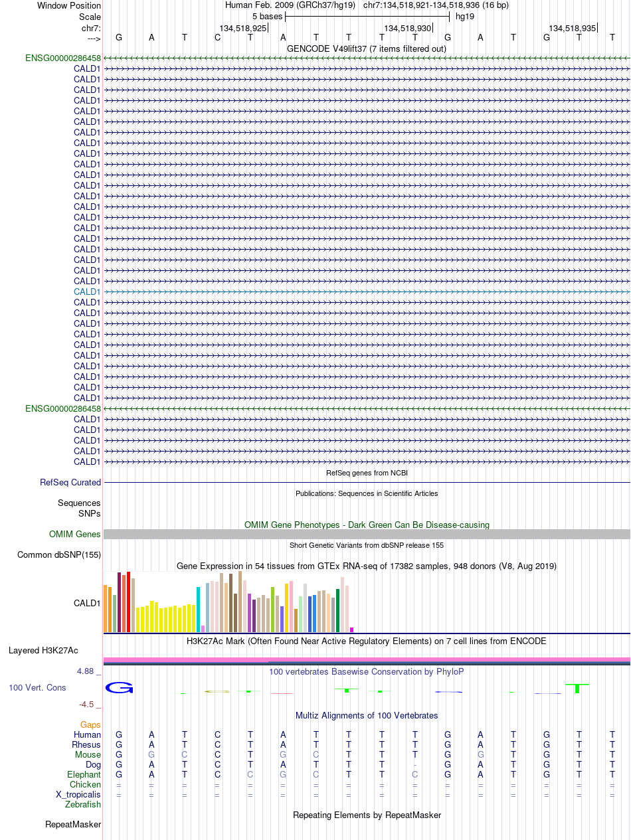The image size is (631, 840).
Task: Click the RepeatMasker track label
Action: [x=73, y=825]
